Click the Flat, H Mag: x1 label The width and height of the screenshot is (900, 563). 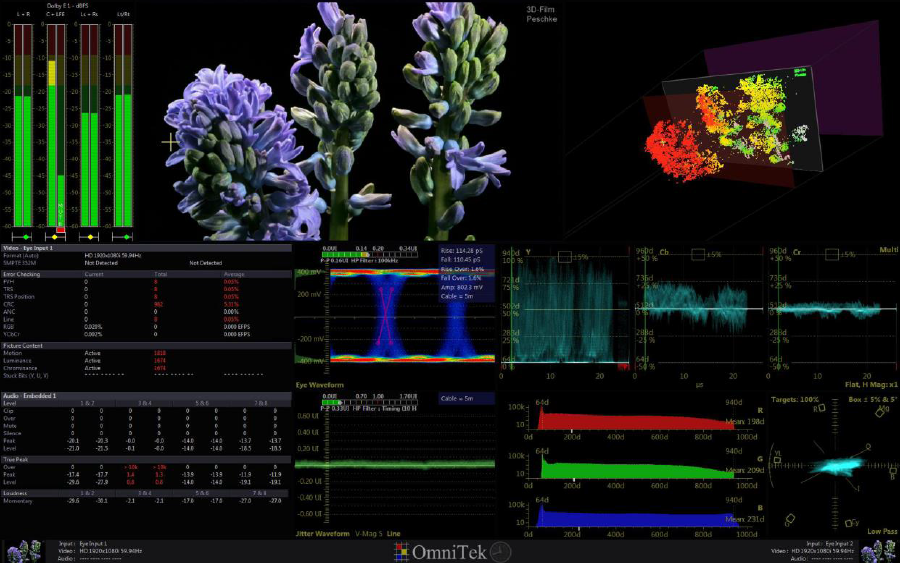pos(871,385)
